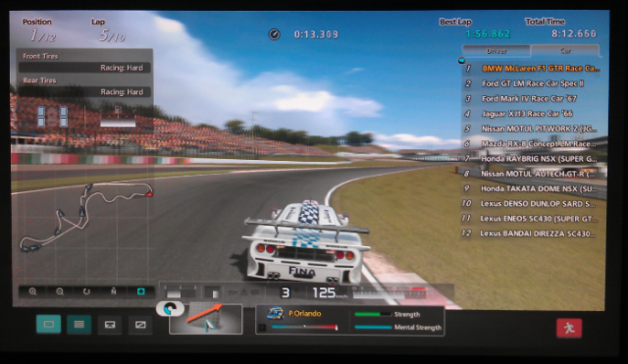Click the current lap time 0:13.309
Image resolution: width=628 pixels, height=364 pixels.
click(x=316, y=34)
